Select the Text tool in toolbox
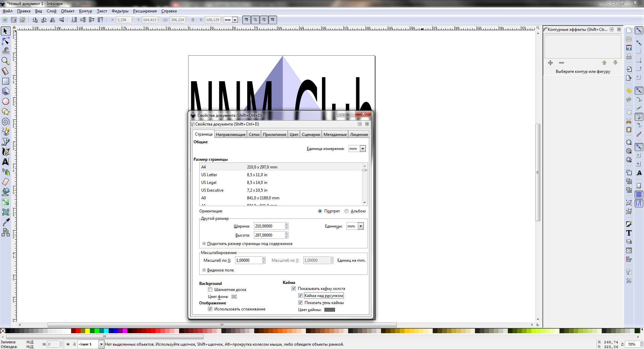 (5, 162)
